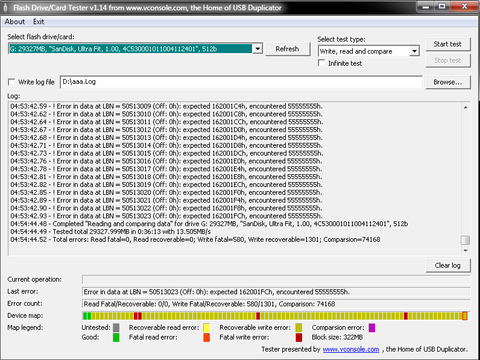The image size is (480, 360).
Task: Click the Device map: label
Action: point(25,315)
